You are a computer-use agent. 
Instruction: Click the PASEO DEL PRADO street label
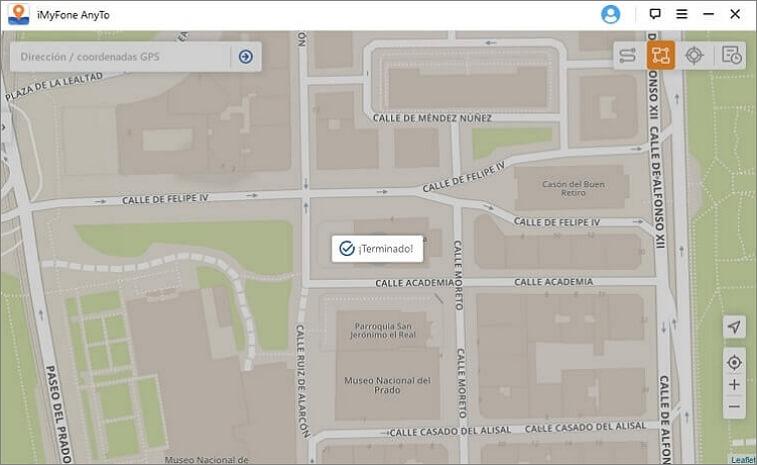pyautogui.click(x=58, y=413)
